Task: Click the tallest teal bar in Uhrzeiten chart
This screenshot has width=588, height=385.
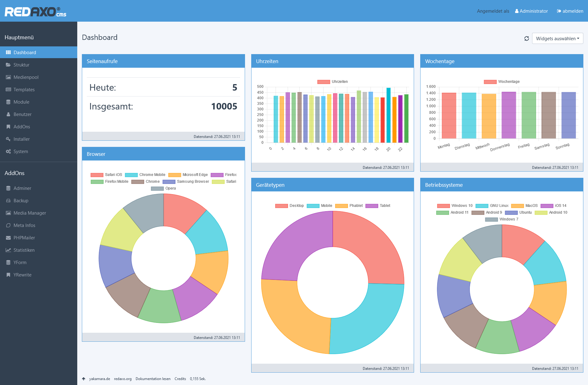Action: coord(388,115)
